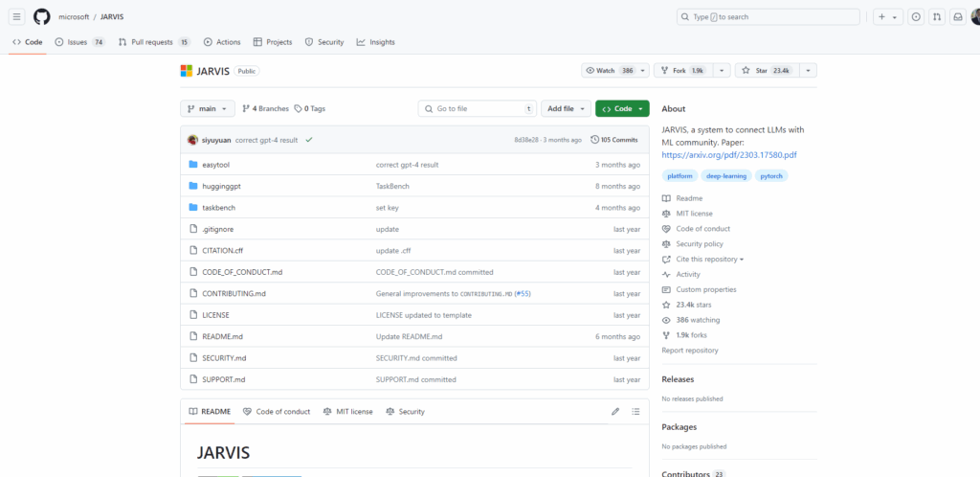
Task: Expand Cite this repository
Action: pos(710,260)
